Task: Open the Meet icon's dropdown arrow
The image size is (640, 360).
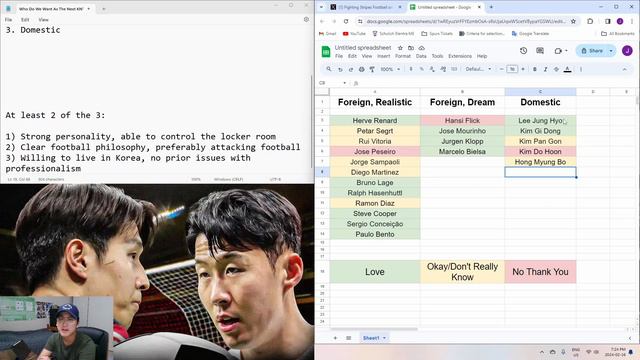Action: click(x=566, y=51)
